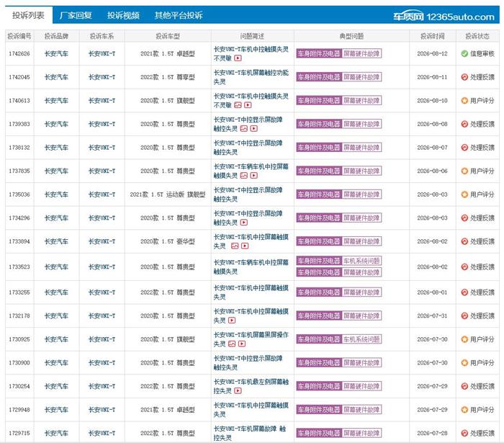The image size is (504, 443).
Task: Click the date 2026-07-28
Action: 432,433
